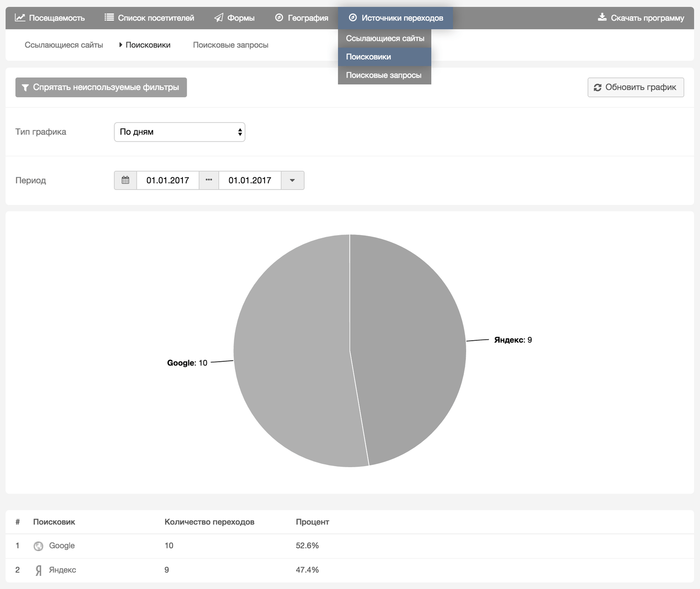Click the triangle marker before Поисковики
This screenshot has height=589, width=700.
pyautogui.click(x=121, y=45)
